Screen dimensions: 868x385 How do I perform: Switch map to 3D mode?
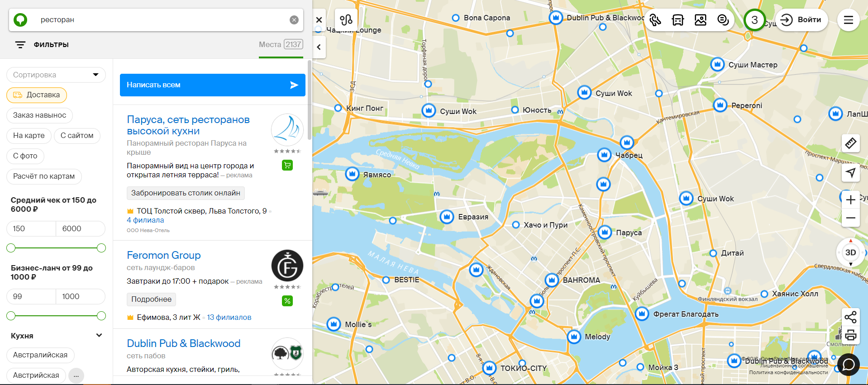(851, 252)
